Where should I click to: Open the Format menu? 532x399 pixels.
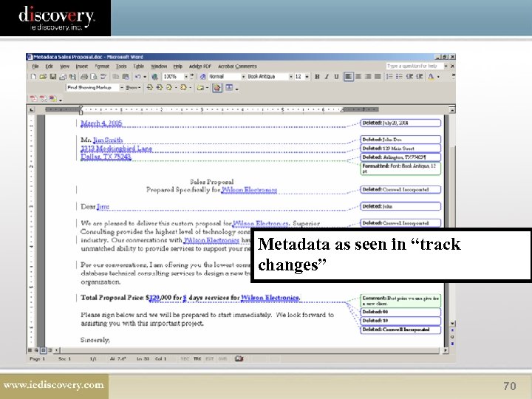tap(102, 66)
